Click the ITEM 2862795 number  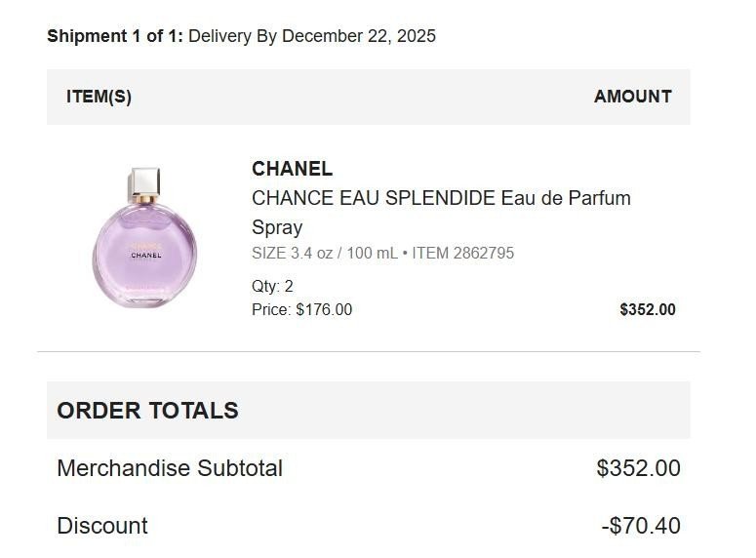pyautogui.click(x=462, y=253)
